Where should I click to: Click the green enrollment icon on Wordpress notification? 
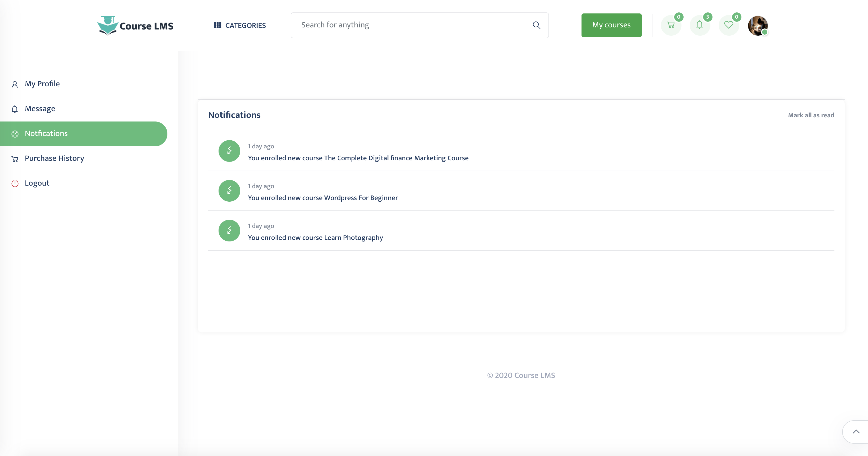tap(229, 191)
